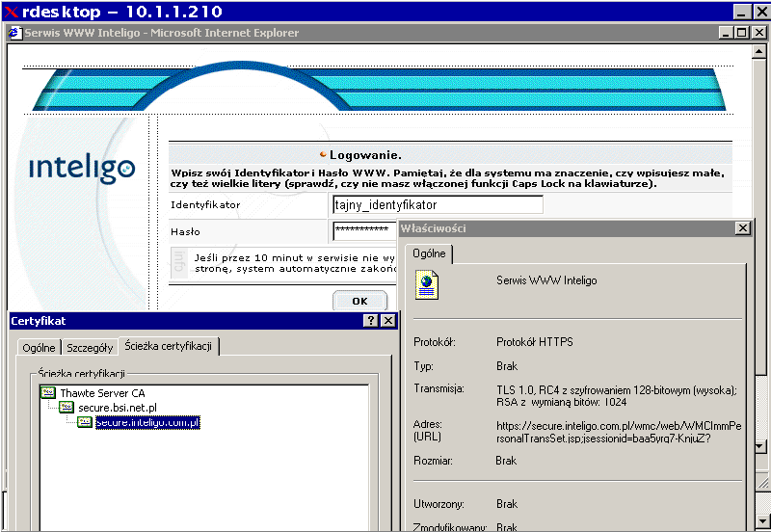Image resolution: width=771 pixels, height=532 pixels.
Task: Click the TLS 1.0 RC4 transmission value
Action: (616, 396)
